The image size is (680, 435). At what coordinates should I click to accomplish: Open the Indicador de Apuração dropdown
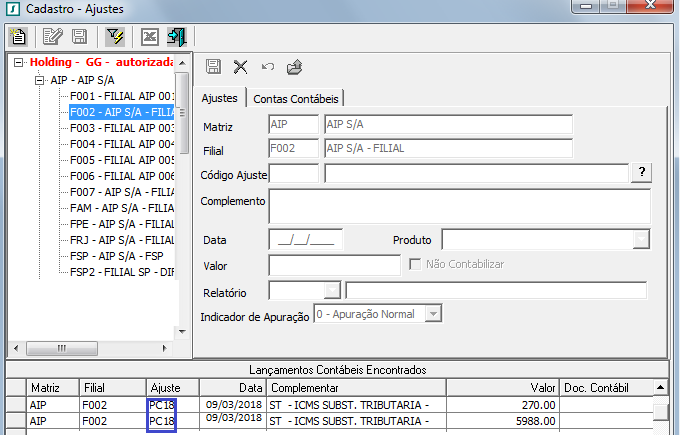pos(433,314)
